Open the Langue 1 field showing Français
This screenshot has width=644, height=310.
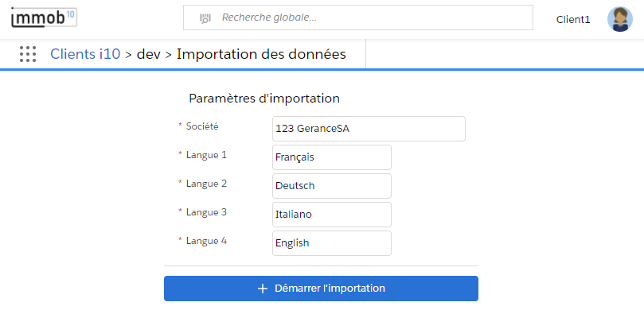(x=332, y=157)
